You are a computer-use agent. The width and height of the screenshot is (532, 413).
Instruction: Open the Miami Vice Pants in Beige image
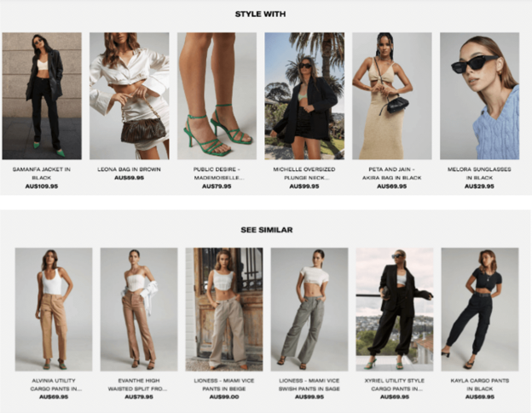pos(224,309)
